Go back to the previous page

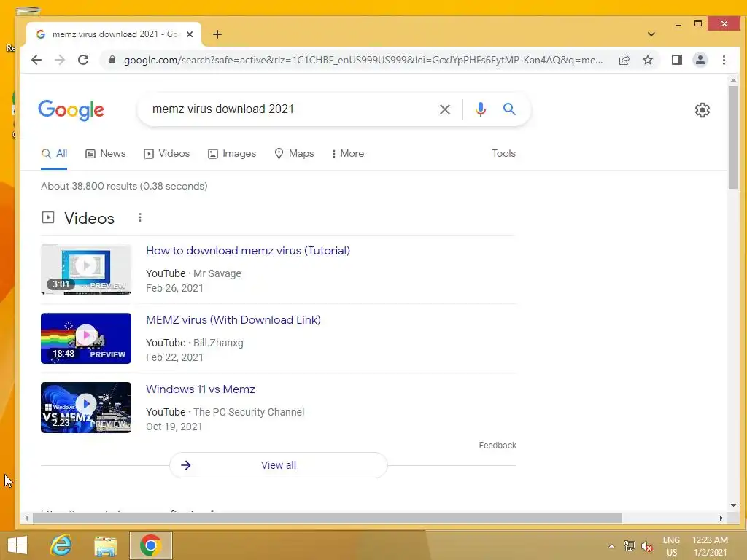coord(36,60)
